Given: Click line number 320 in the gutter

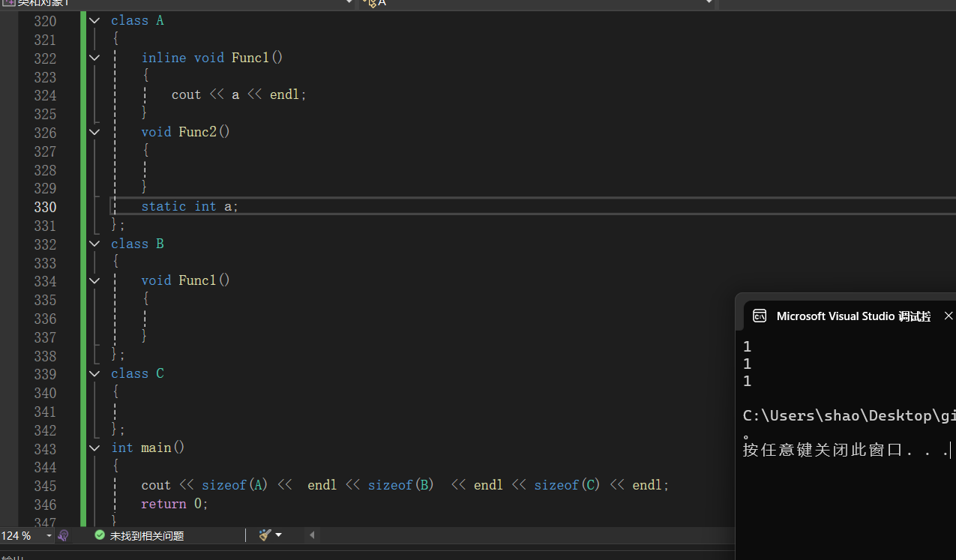Looking at the screenshot, I should (45, 21).
